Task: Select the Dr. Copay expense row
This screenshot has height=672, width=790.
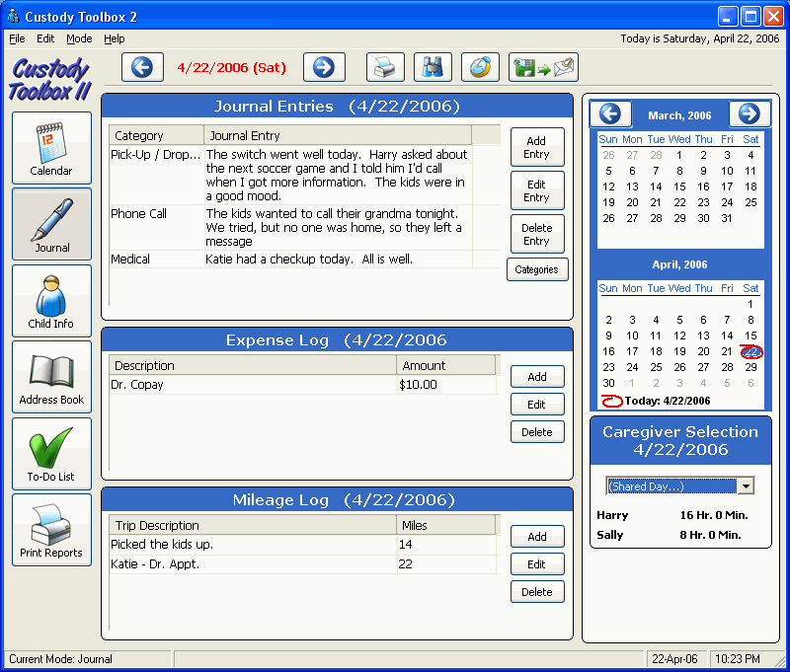Action: click(x=303, y=385)
